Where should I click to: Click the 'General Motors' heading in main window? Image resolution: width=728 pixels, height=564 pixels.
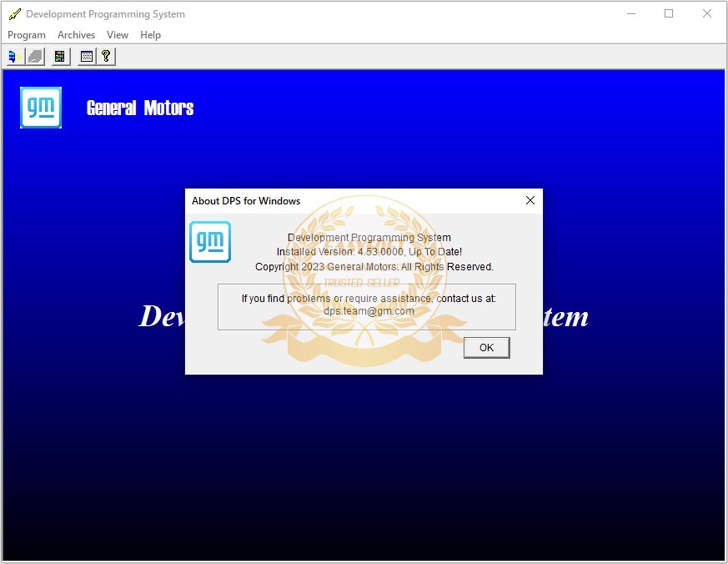point(140,108)
